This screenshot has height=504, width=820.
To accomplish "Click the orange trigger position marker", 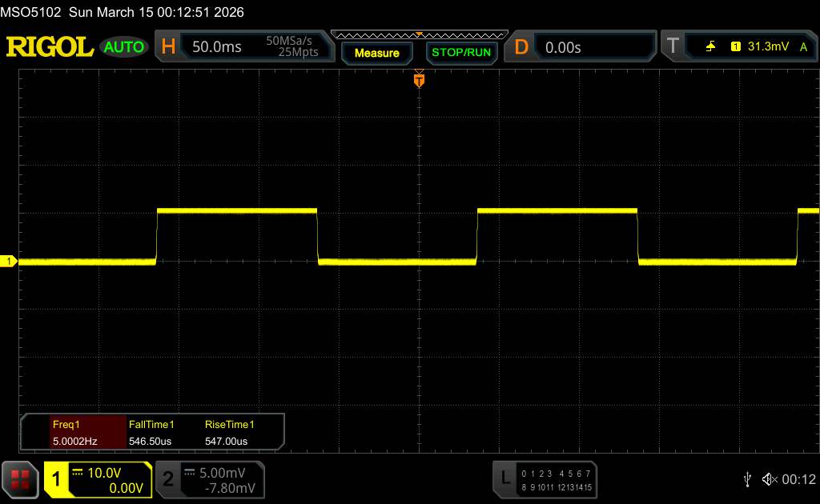I will [x=418, y=79].
